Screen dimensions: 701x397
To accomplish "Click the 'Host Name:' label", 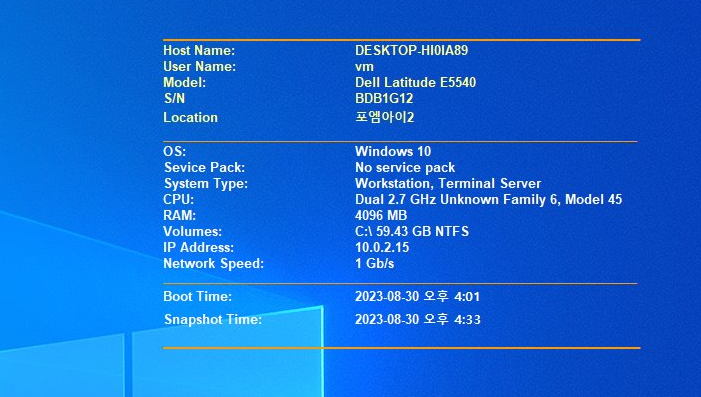I will pyautogui.click(x=199, y=51).
